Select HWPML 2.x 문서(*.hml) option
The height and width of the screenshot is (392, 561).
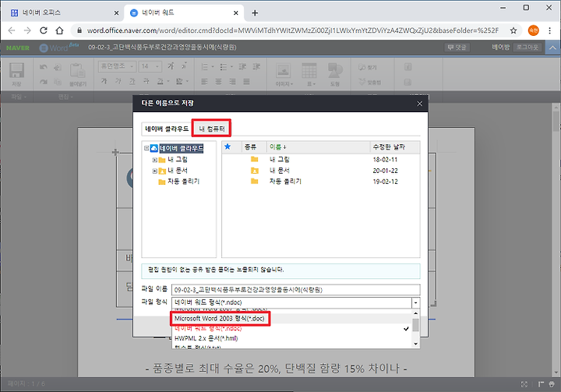(x=292, y=338)
